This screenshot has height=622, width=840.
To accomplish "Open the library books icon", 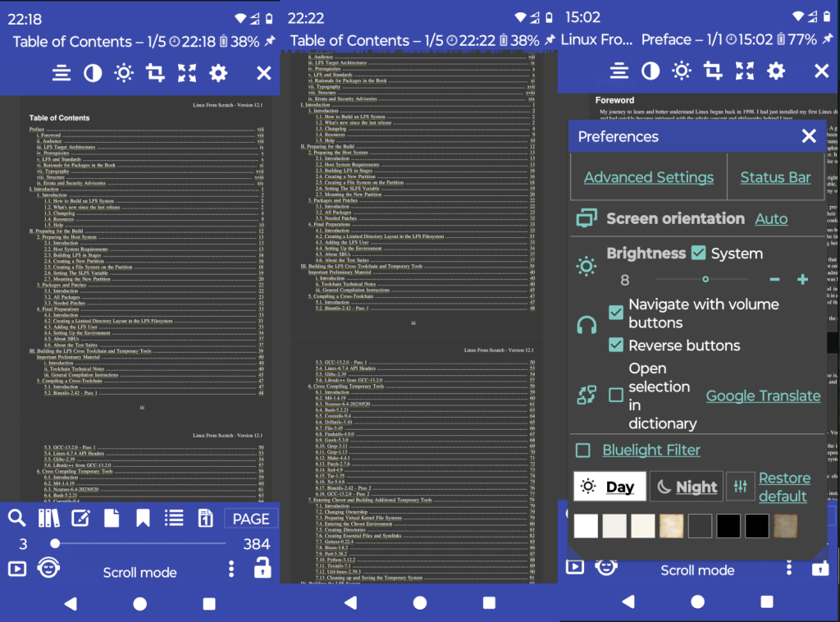I will pyautogui.click(x=49, y=518).
